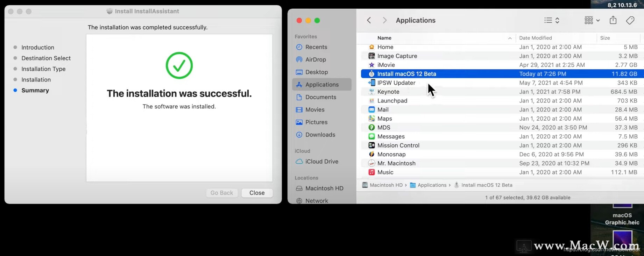Click the Mr. Macintosh app icon

tap(371, 163)
